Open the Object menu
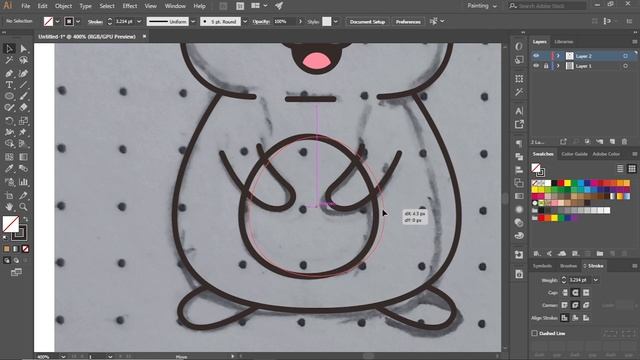Screen dimensions: 640x360 pos(63,6)
